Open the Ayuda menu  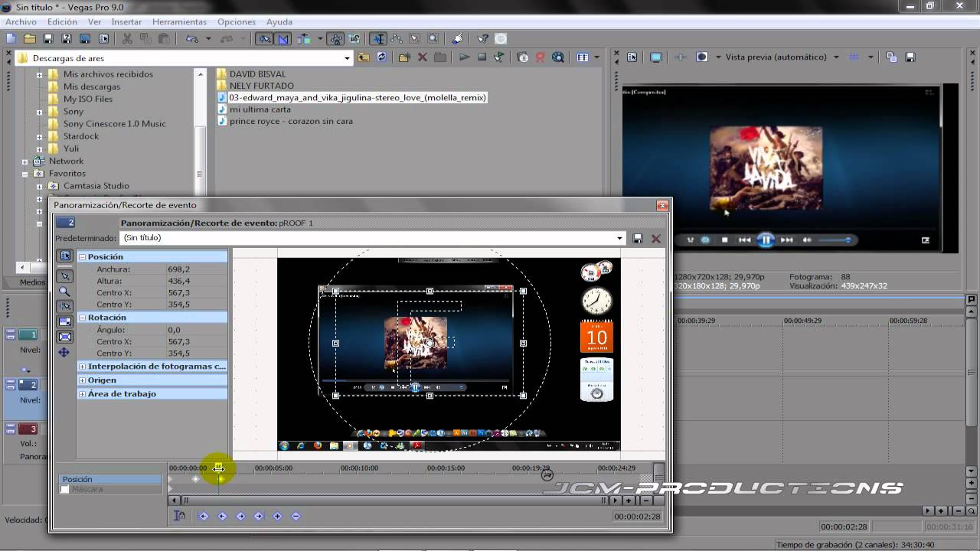click(x=279, y=22)
